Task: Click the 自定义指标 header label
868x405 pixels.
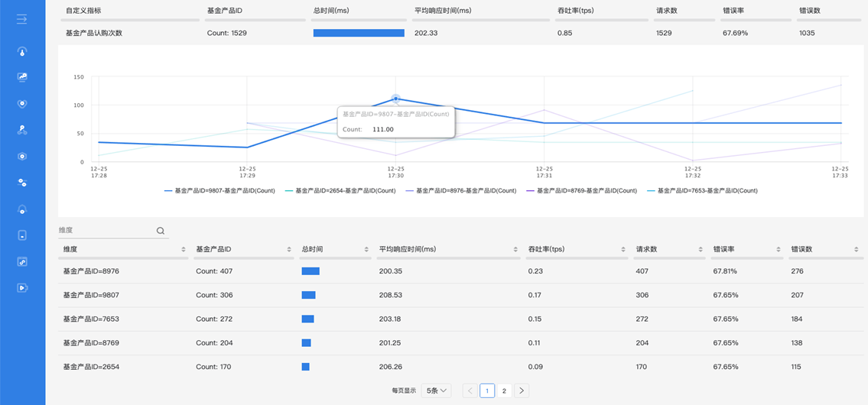Action: [83, 10]
